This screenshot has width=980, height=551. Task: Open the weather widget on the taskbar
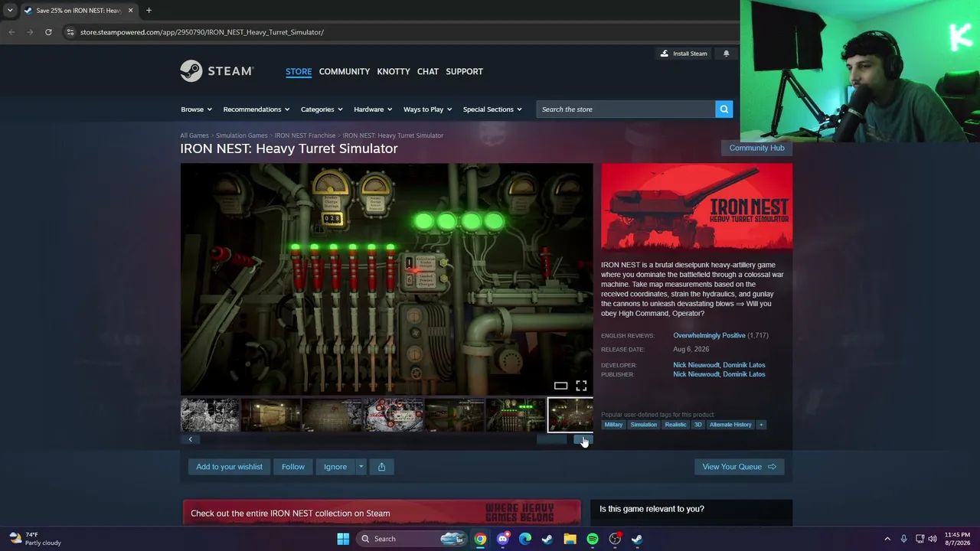point(35,539)
